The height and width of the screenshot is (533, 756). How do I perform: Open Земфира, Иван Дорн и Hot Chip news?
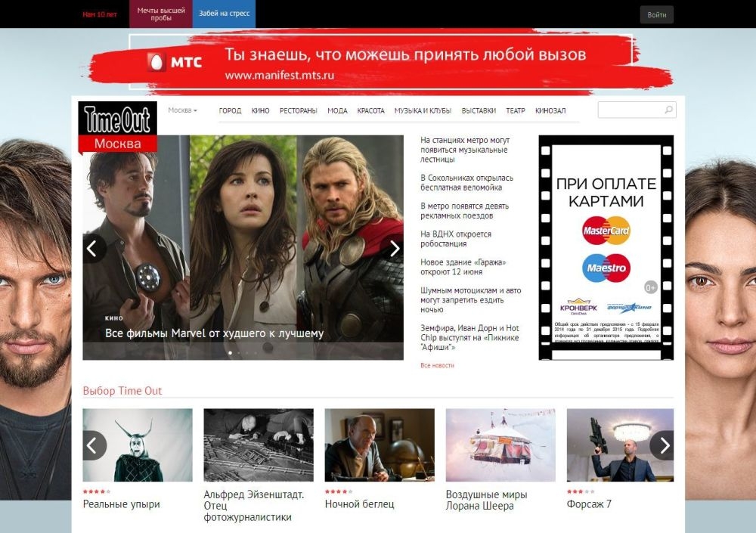click(469, 338)
